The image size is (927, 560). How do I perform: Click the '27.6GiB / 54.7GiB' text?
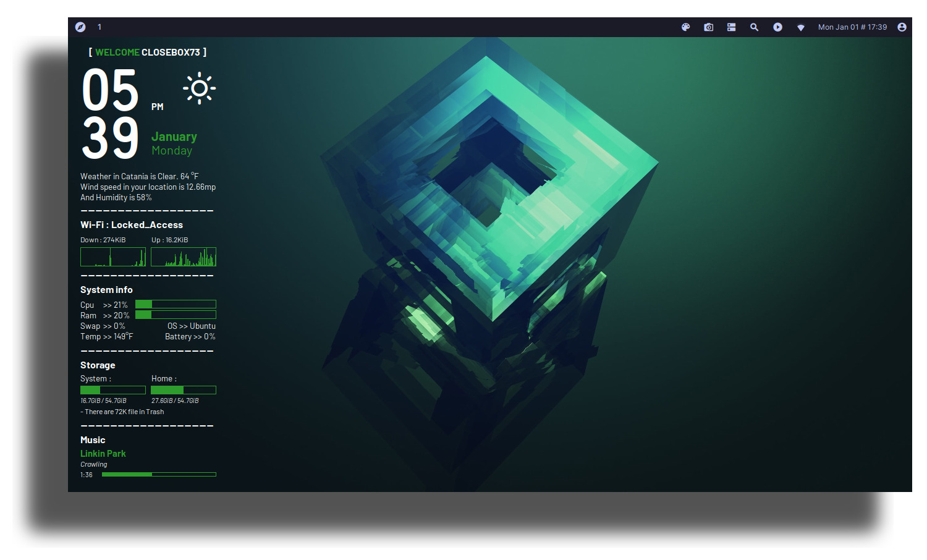tap(176, 401)
